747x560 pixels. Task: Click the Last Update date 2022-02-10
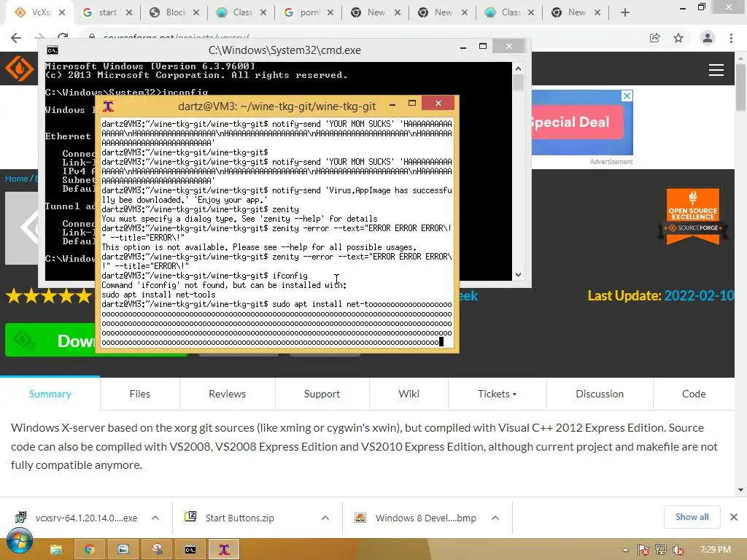coord(698,296)
